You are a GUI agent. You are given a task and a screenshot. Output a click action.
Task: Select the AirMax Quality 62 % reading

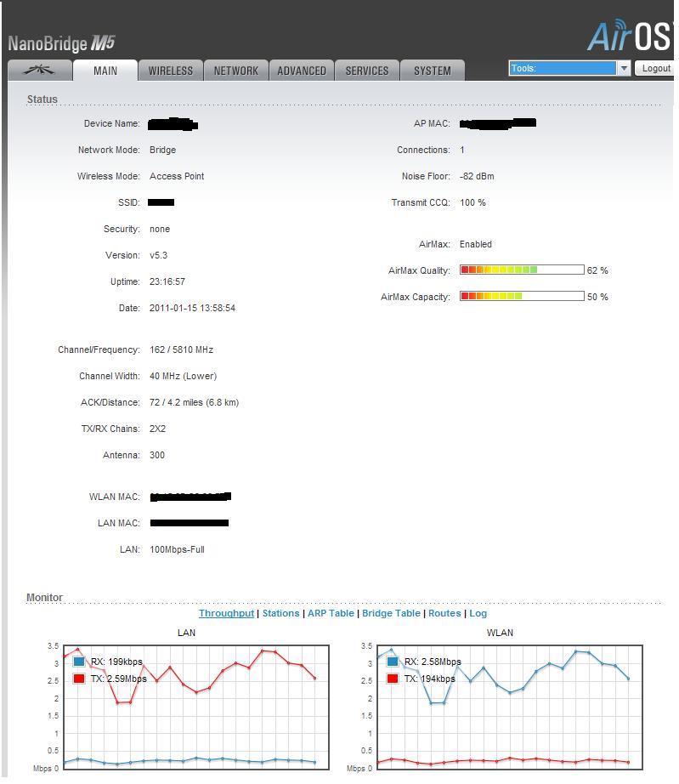coord(597,270)
